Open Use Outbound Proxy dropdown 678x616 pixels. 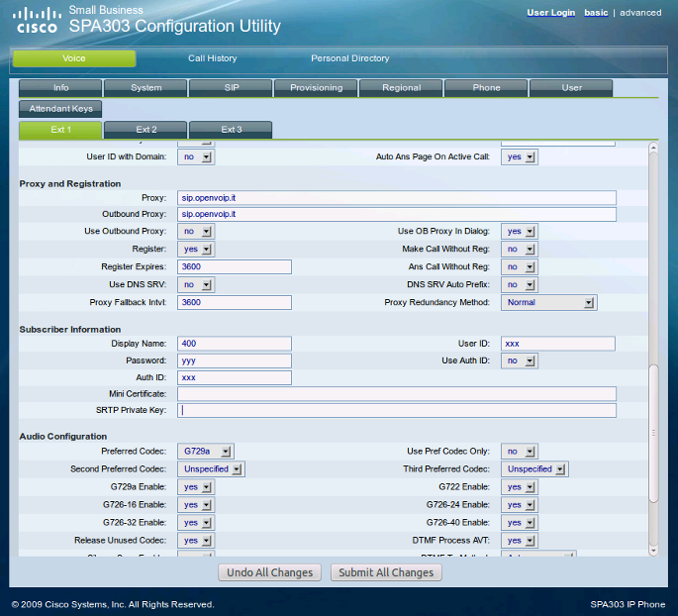point(196,232)
